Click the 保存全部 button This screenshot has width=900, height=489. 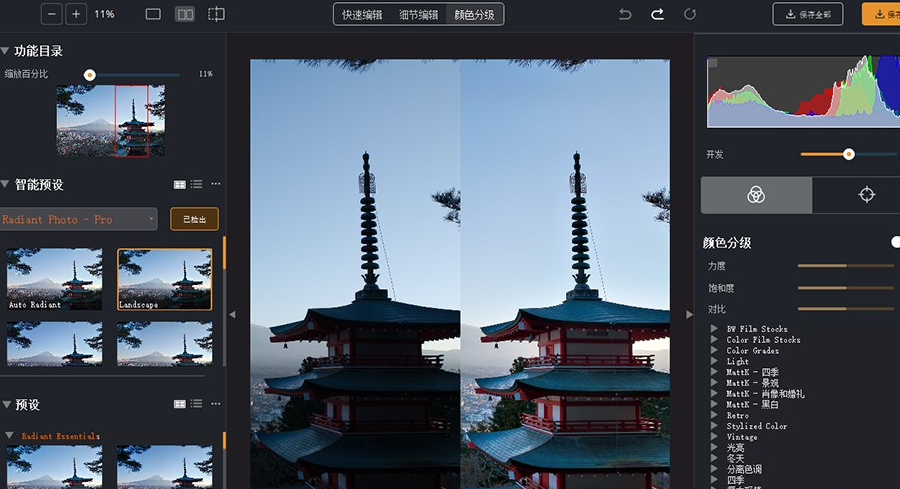(808, 14)
